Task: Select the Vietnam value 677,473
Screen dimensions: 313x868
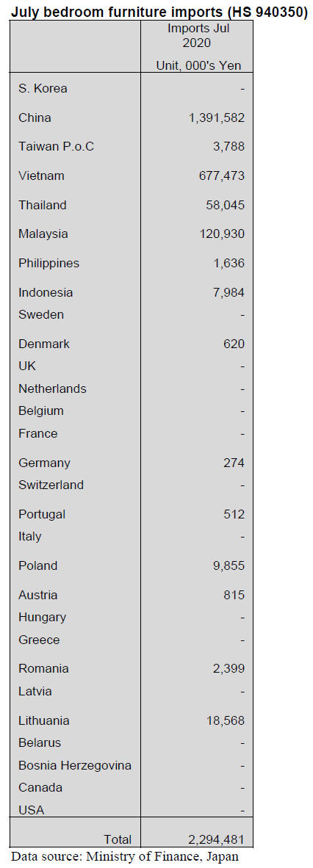Action: pos(222,176)
